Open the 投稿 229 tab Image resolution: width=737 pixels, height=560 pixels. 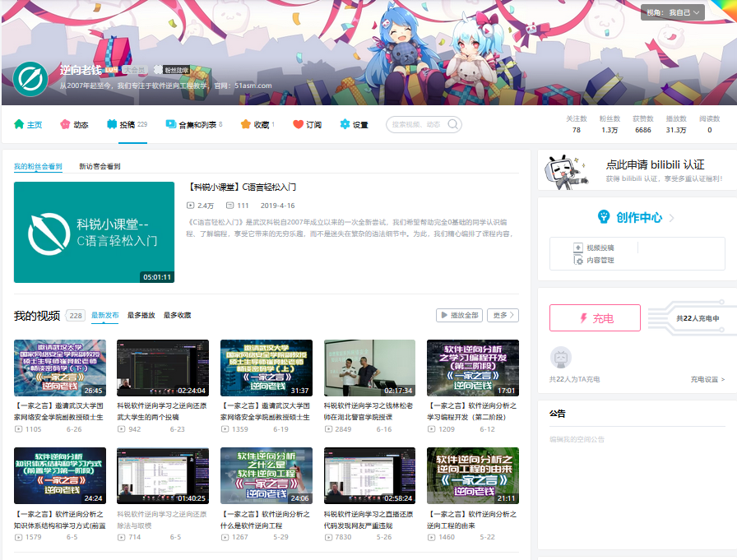click(x=127, y=124)
